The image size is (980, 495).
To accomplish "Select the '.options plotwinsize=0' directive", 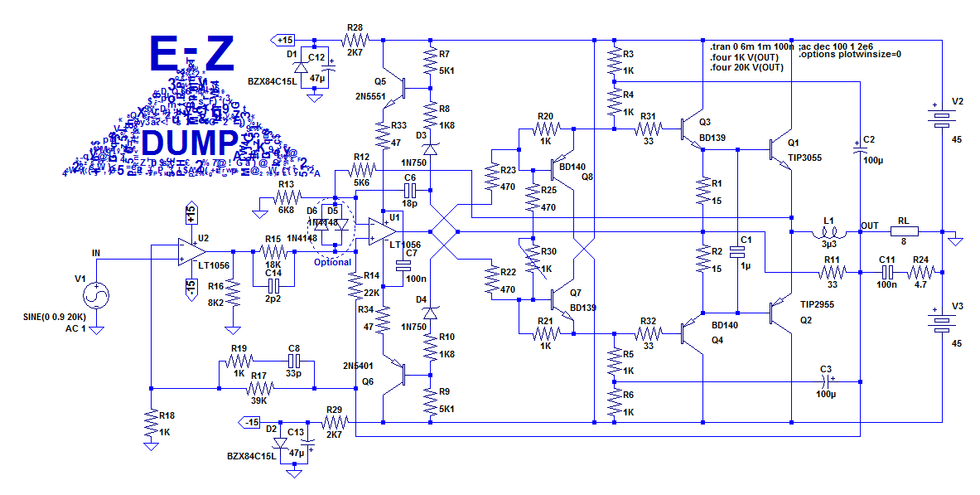I will tap(848, 55).
